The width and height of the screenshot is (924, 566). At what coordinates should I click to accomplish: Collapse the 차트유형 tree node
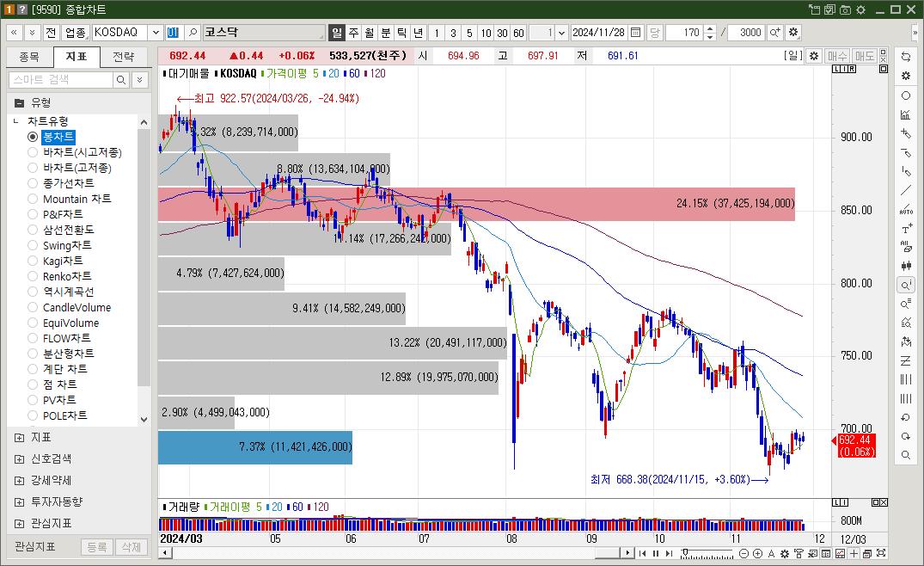point(16,121)
